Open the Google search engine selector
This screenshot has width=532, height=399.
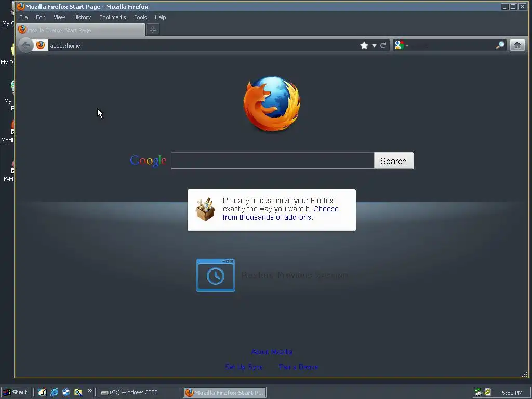(402, 45)
